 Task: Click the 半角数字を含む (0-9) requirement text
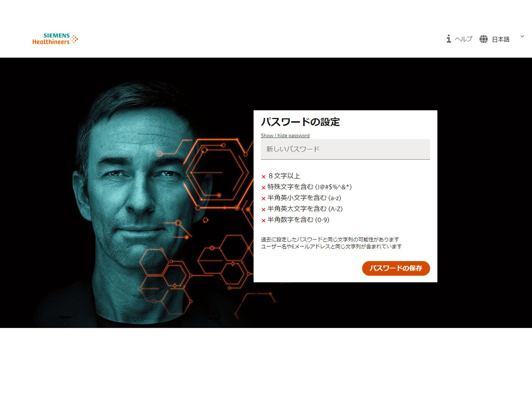[x=298, y=220]
